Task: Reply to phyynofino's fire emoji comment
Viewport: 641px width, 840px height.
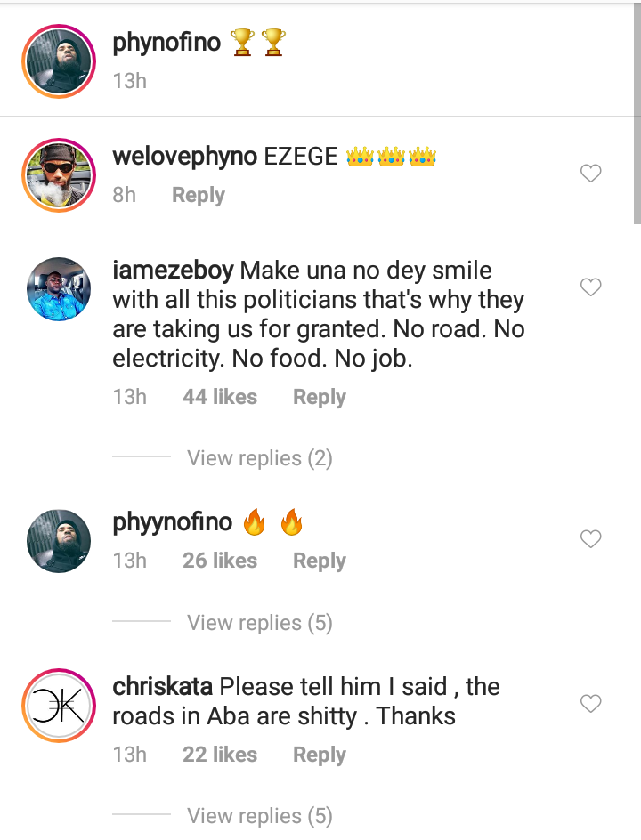Action: click(x=319, y=561)
